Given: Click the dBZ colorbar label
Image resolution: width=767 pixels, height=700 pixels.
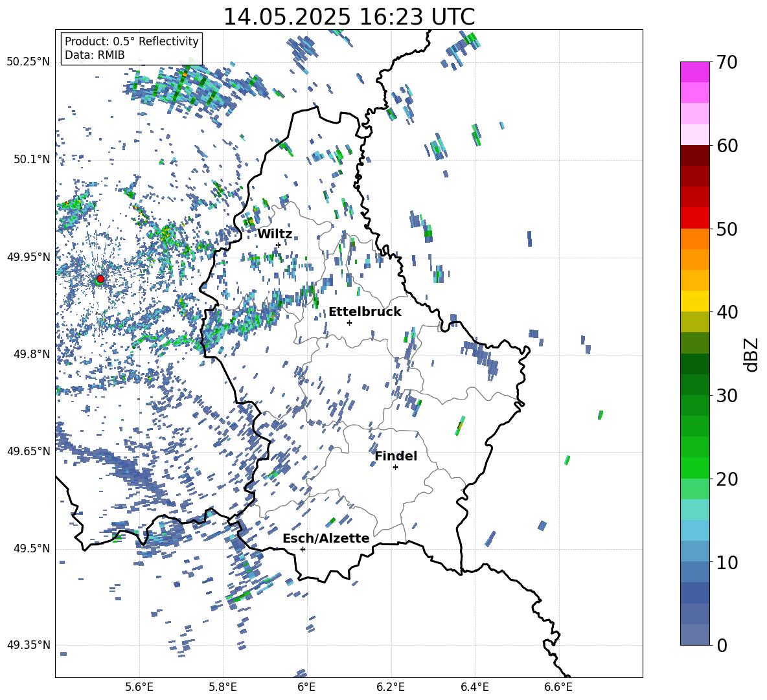Looking at the screenshot, I should click(752, 355).
